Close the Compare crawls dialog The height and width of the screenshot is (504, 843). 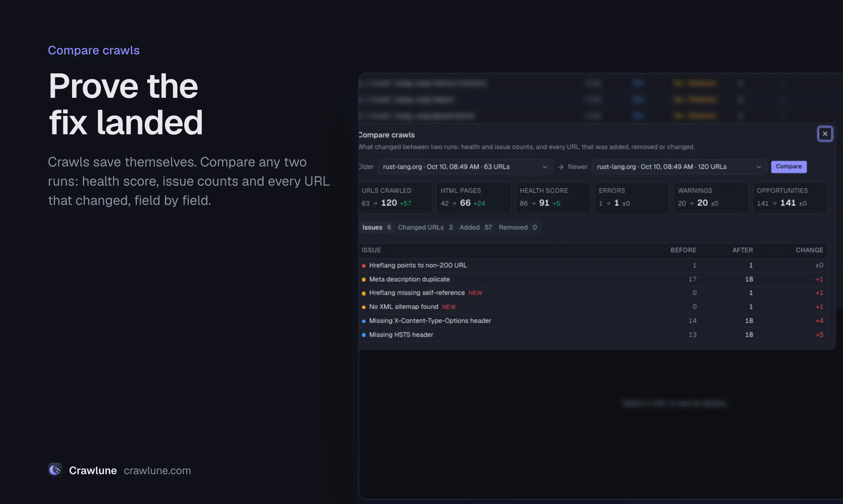[825, 134]
